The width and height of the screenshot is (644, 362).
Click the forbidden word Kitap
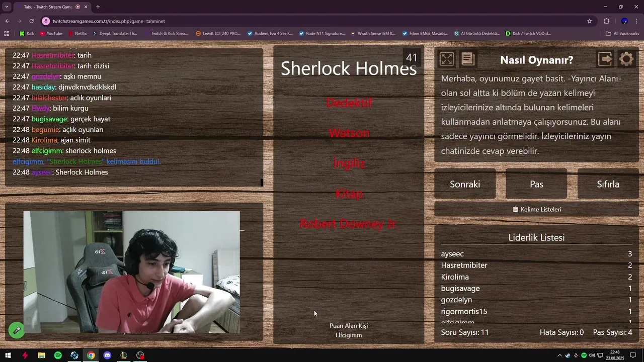[x=349, y=194]
